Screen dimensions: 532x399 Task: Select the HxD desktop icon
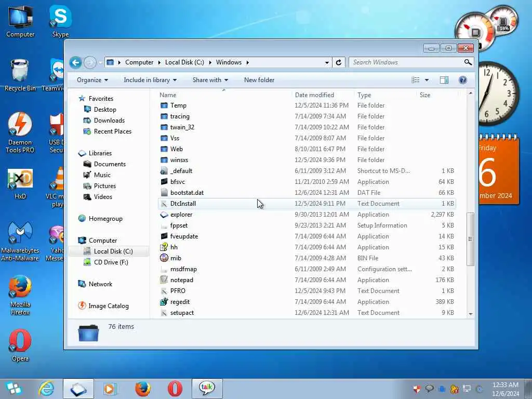click(x=20, y=183)
